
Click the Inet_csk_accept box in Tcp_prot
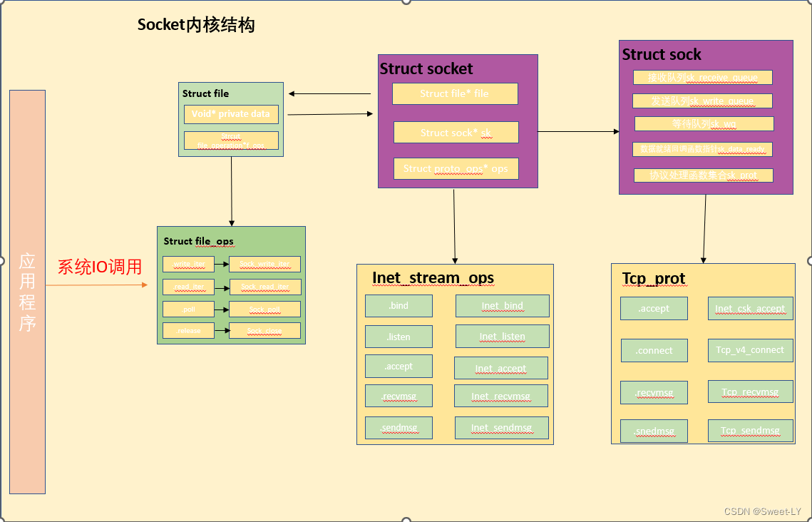(x=750, y=308)
